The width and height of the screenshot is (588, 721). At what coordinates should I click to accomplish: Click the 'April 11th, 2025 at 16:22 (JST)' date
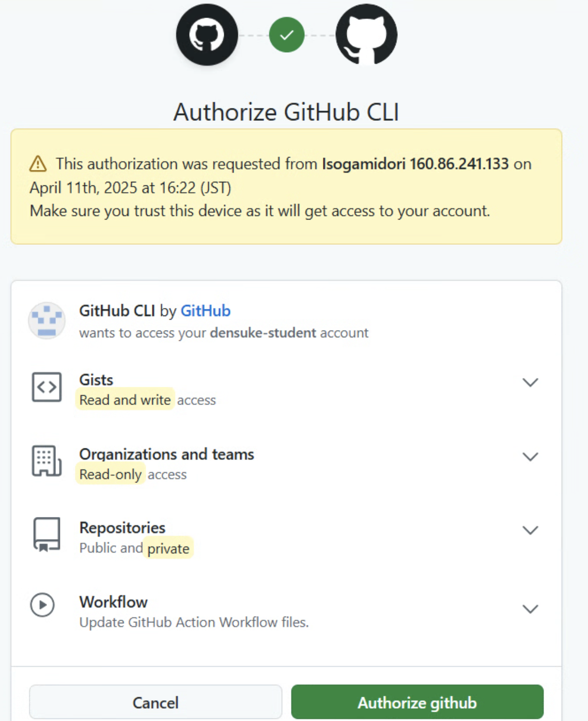point(130,187)
